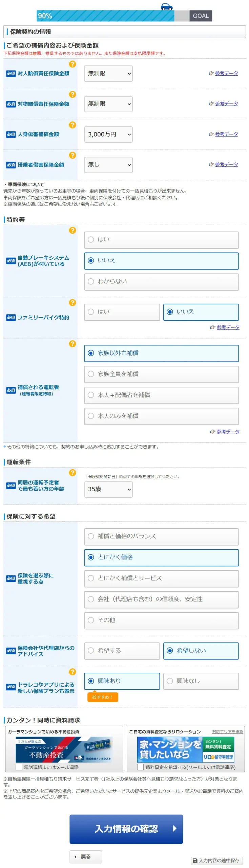249x868 pixels.
Task: Click help icon for ドラレコやアプリ保険プラン
Action: [x=72, y=672]
